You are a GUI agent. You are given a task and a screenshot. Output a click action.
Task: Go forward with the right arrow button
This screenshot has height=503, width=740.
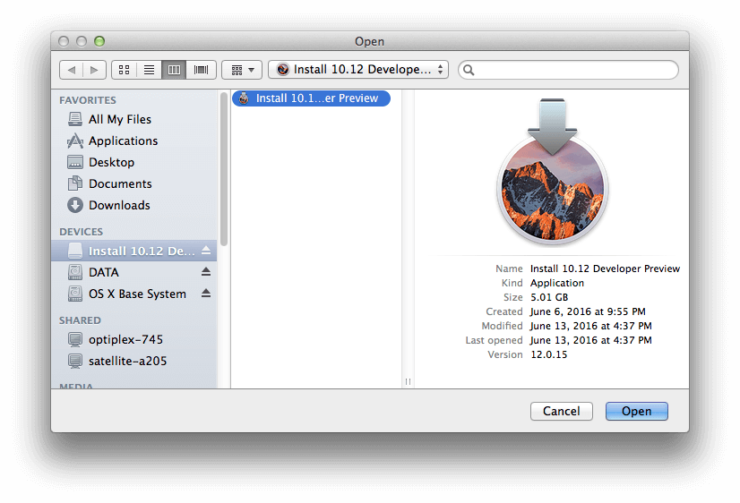coord(94,70)
